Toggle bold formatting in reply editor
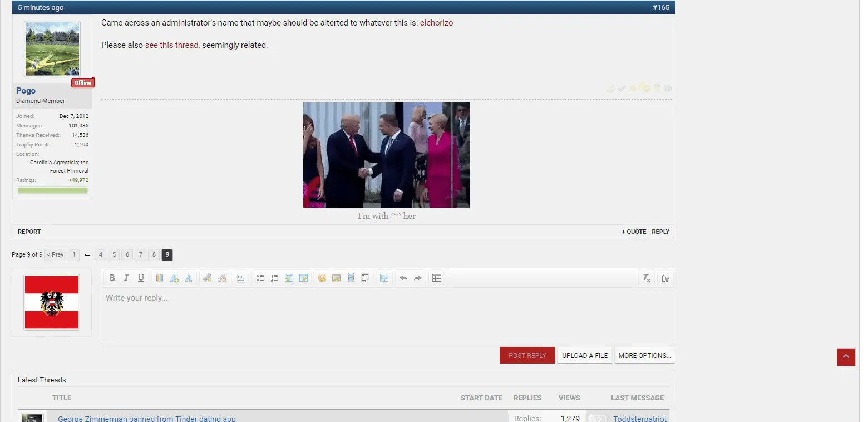 pyautogui.click(x=112, y=278)
